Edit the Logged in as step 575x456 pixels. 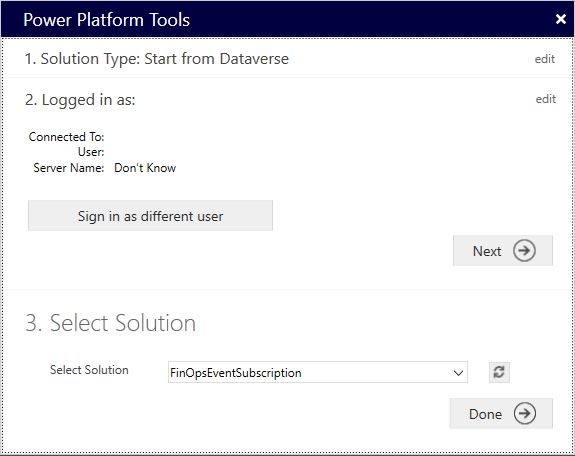click(546, 99)
